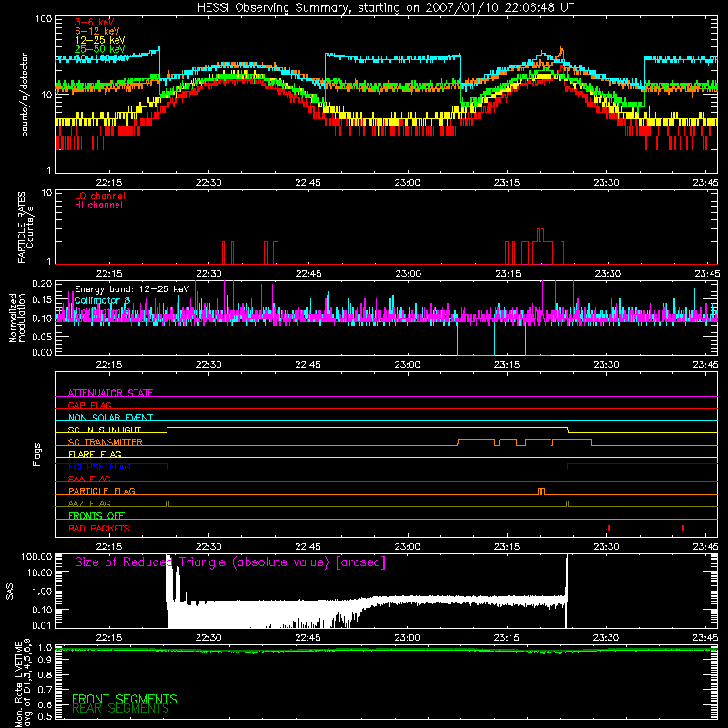The height and width of the screenshot is (728, 728).
Task: Click the 22:30 tick label under particle rates plot
Action: click(x=208, y=274)
